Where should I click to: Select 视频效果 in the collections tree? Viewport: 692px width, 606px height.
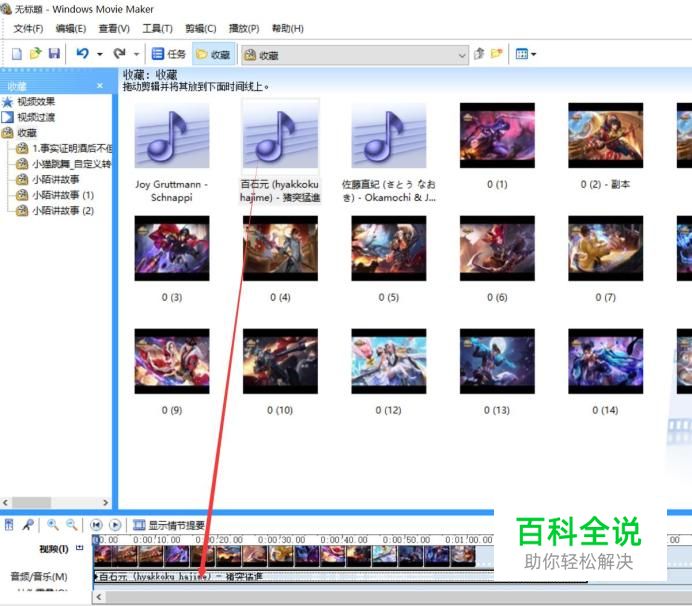tap(36, 102)
